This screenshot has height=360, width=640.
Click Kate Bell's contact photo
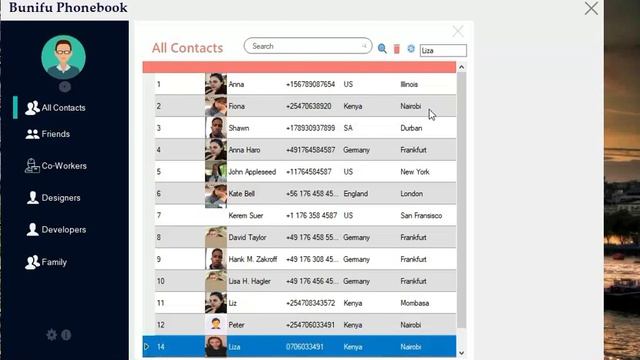coord(216,193)
